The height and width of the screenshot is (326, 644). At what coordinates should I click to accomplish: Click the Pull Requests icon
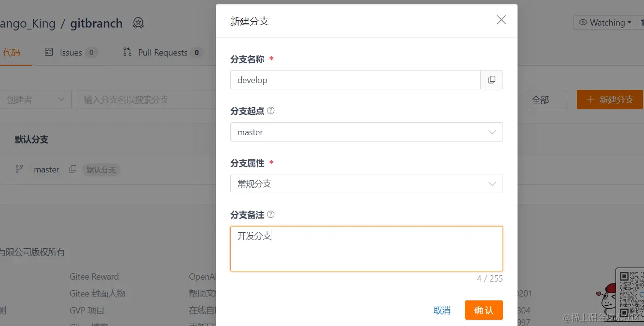127,52
